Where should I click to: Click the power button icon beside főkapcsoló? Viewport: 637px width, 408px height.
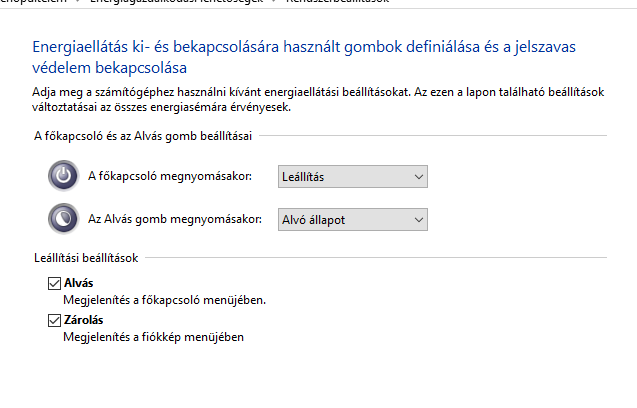tap(63, 176)
